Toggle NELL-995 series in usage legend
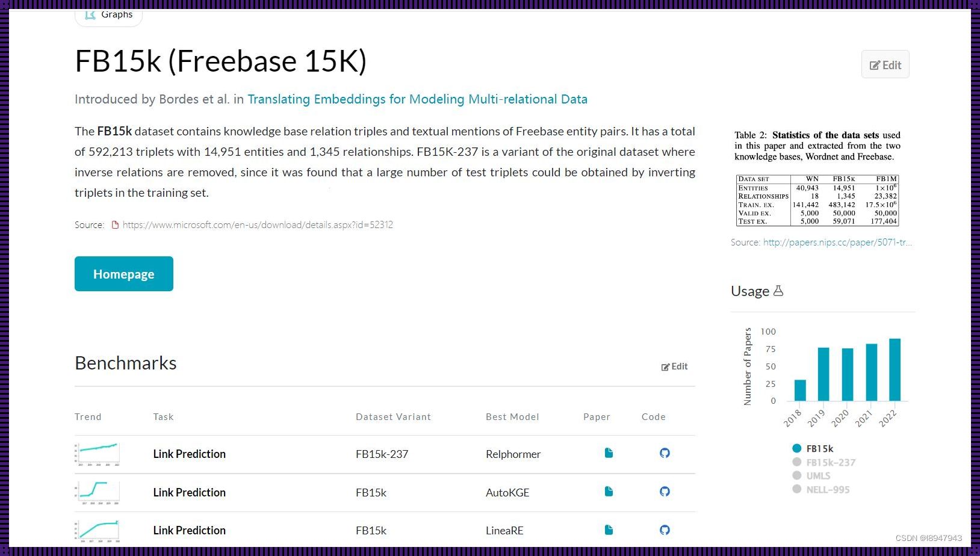 point(821,489)
